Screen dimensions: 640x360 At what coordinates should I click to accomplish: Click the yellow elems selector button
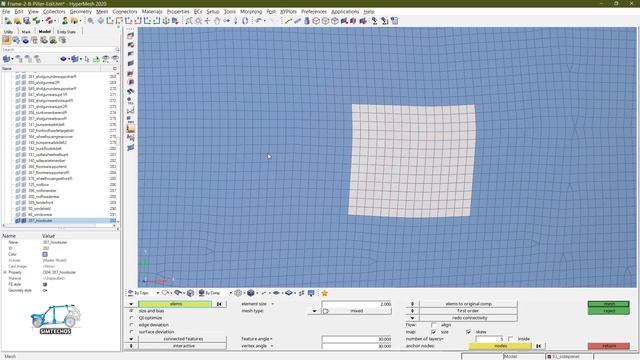click(175, 304)
